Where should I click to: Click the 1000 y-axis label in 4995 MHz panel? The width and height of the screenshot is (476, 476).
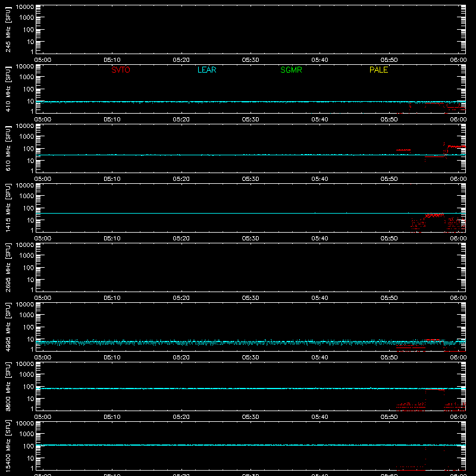click(x=27, y=315)
